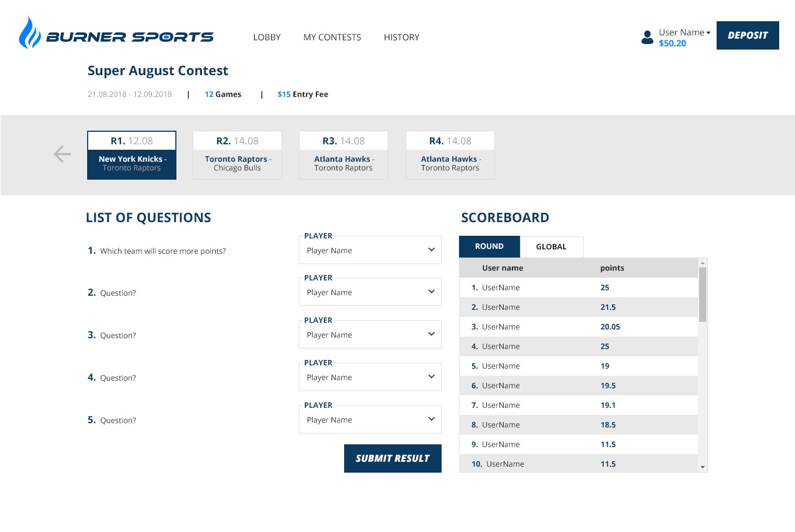Switch to the Round scoreboard tab
Viewport: 795px width, 532px height.
(490, 247)
